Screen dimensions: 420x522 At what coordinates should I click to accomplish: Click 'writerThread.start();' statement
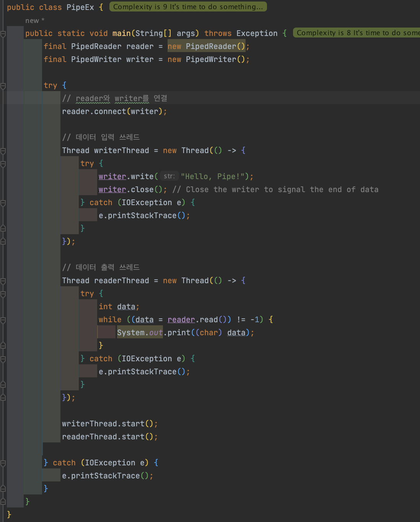[x=110, y=424]
